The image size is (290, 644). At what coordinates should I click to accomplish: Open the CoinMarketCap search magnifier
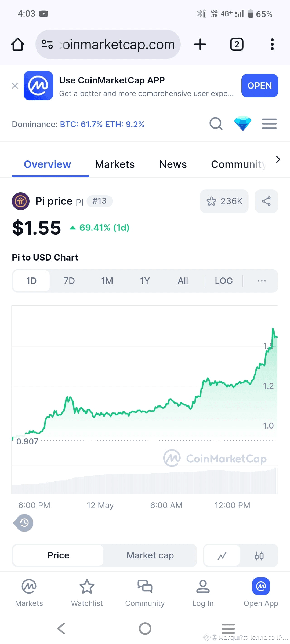(x=216, y=124)
